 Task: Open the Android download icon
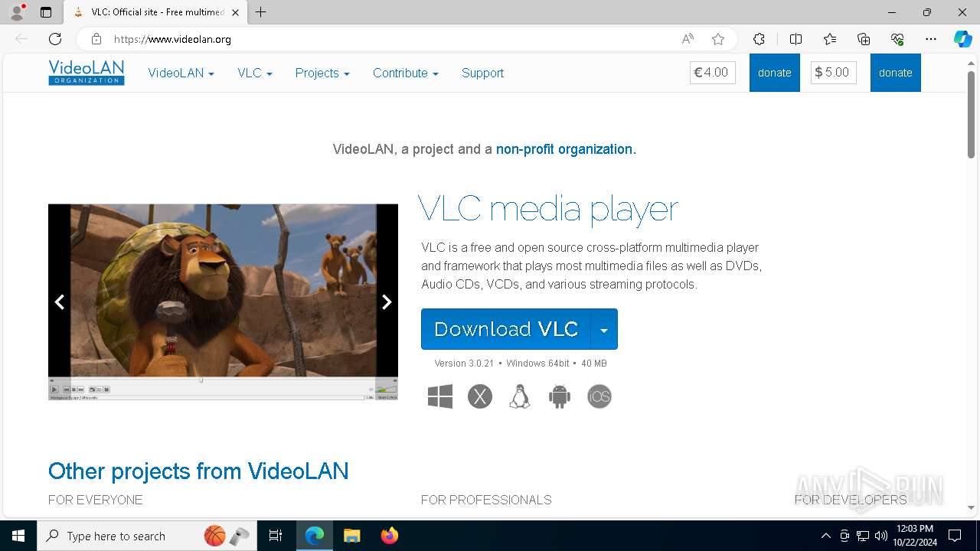(x=560, y=396)
